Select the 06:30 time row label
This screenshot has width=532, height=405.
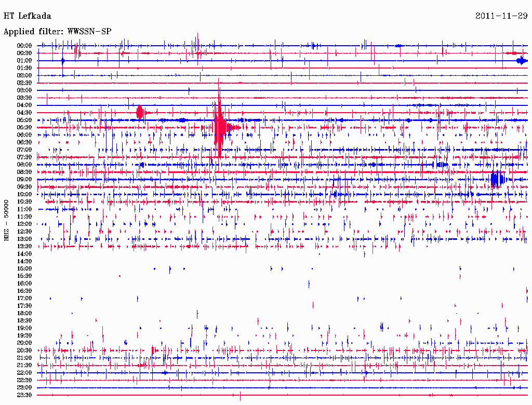click(x=24, y=142)
